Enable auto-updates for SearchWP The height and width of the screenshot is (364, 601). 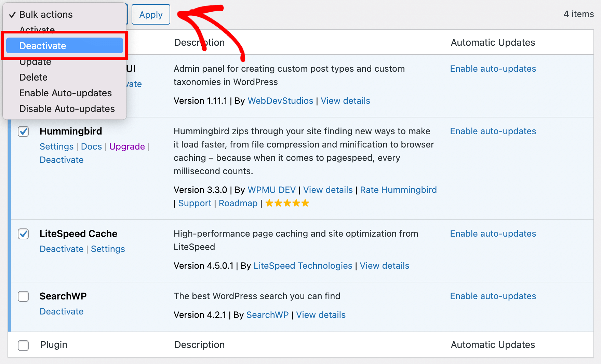coord(493,296)
